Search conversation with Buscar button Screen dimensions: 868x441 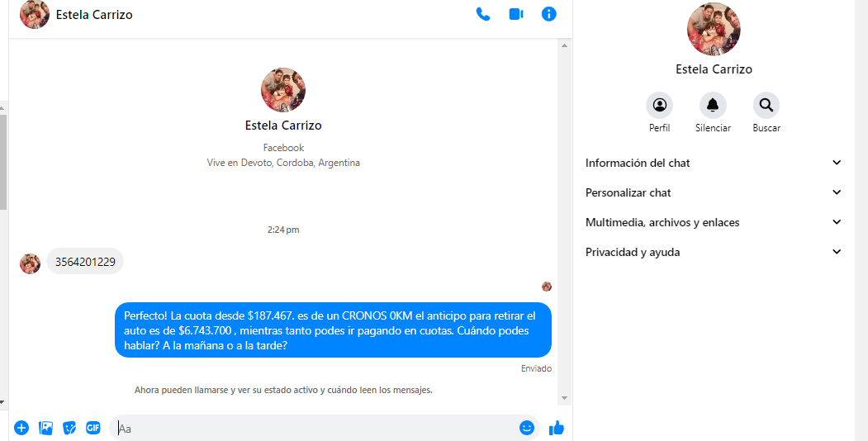click(766, 106)
